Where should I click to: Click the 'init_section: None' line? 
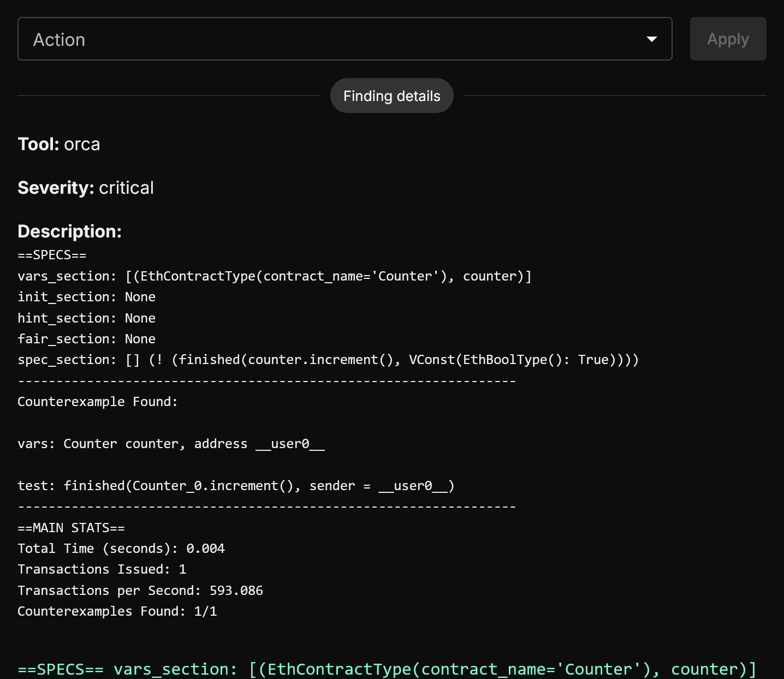tap(86, 297)
